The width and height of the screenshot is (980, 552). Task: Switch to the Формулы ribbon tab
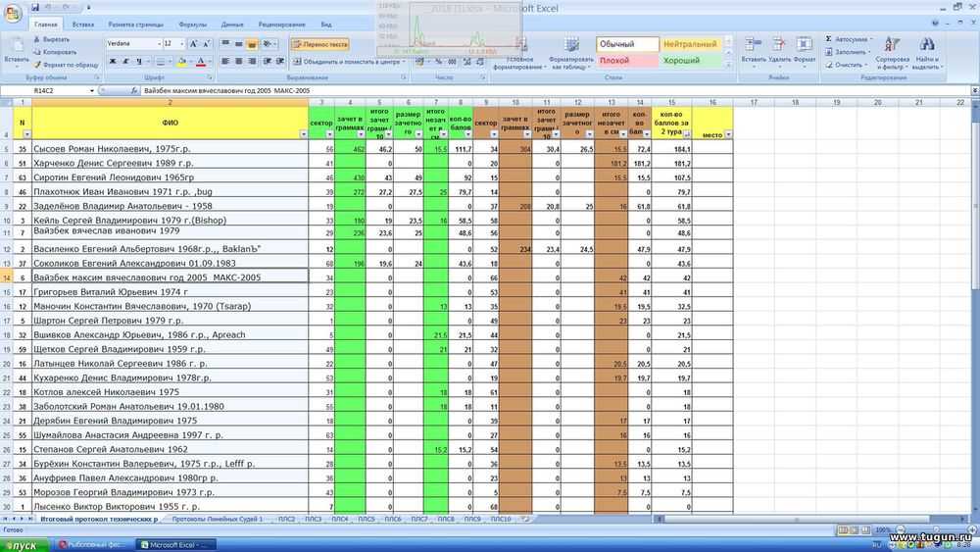(x=192, y=25)
